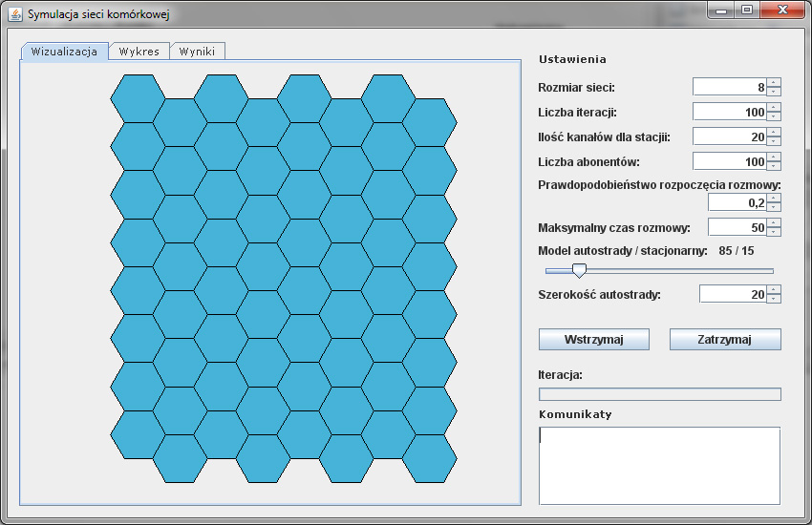Increase Ilość kanałów dla stacji value
This screenshot has width=812, height=525.
click(x=774, y=132)
